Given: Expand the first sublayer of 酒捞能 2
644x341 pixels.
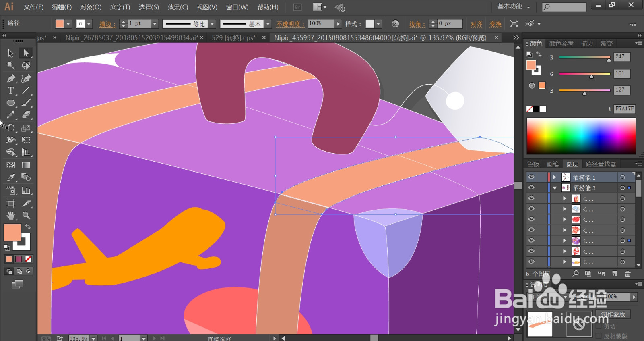Looking at the screenshot, I should tap(565, 198).
